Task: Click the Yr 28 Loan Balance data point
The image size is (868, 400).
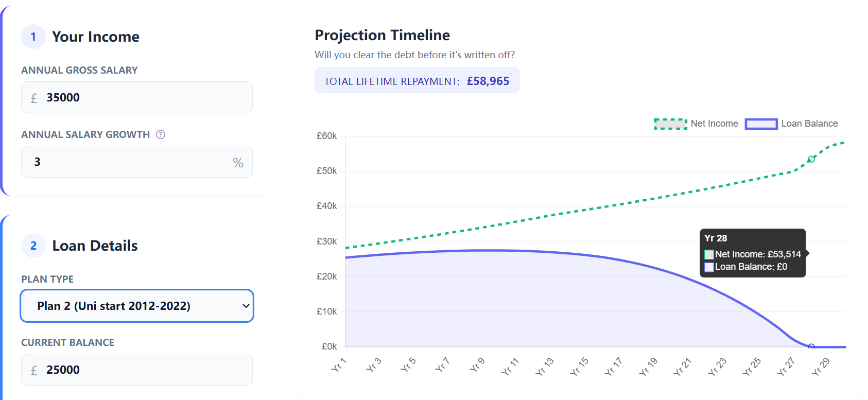Action: tap(811, 346)
